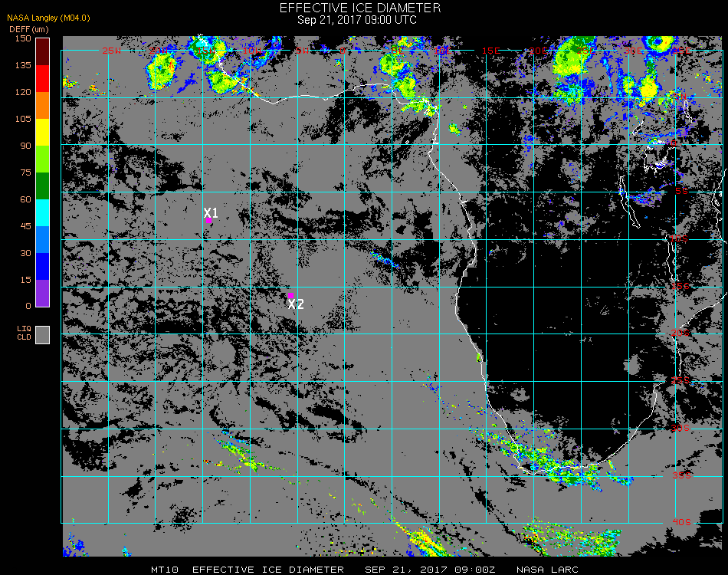Select the light blue 30-45 colorbar segment

coord(43,240)
